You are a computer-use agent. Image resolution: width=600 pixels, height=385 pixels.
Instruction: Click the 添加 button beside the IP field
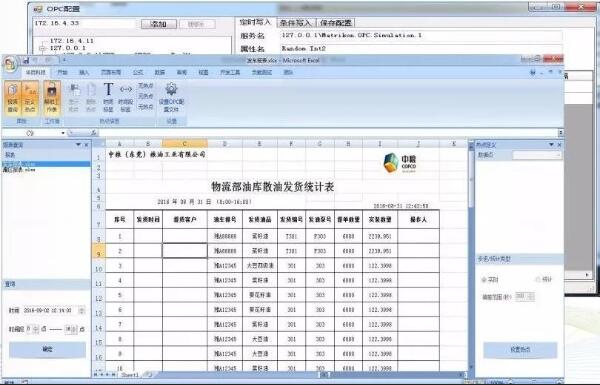(x=159, y=24)
